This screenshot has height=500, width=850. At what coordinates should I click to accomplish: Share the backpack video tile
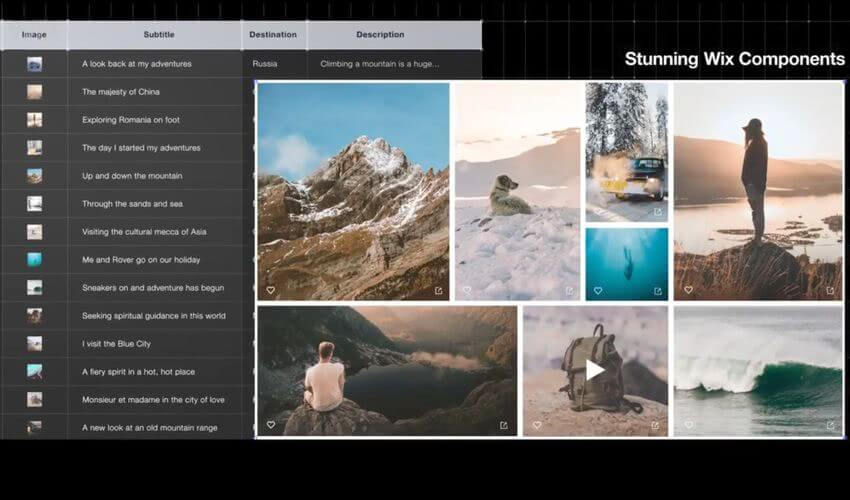(x=655, y=425)
